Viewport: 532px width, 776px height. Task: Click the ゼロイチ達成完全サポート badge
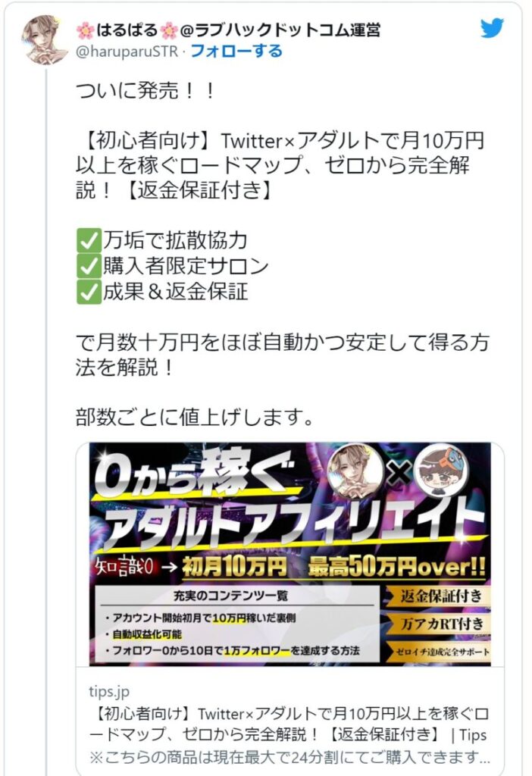click(x=439, y=652)
